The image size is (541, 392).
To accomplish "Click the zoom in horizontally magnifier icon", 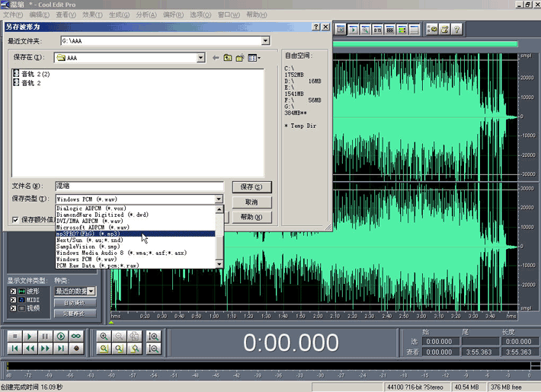I will tap(104, 336).
